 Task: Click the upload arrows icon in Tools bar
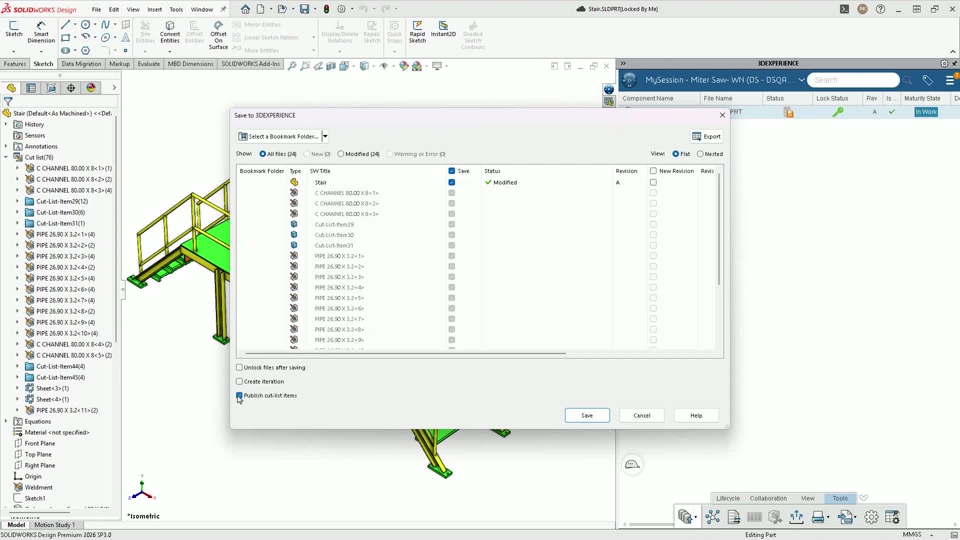pos(796,517)
